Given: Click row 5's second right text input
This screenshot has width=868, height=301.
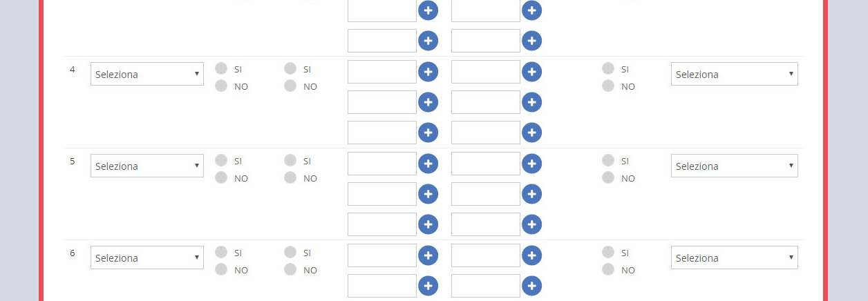Looking at the screenshot, I should [485, 194].
